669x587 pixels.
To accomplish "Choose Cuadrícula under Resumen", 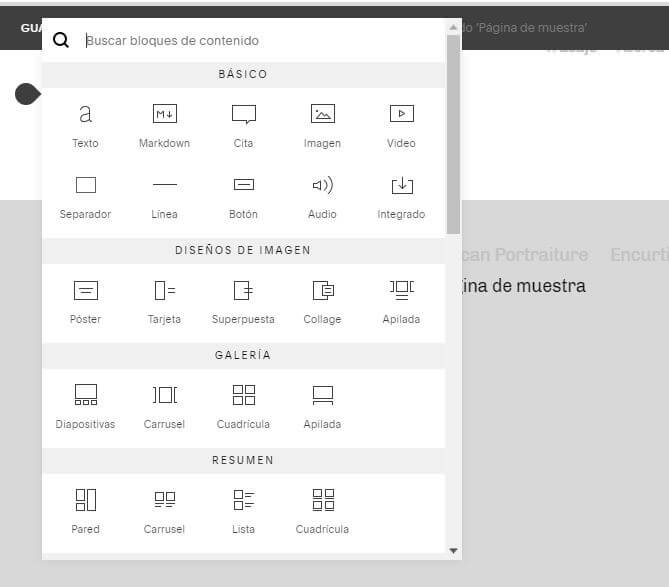I will click(323, 512).
